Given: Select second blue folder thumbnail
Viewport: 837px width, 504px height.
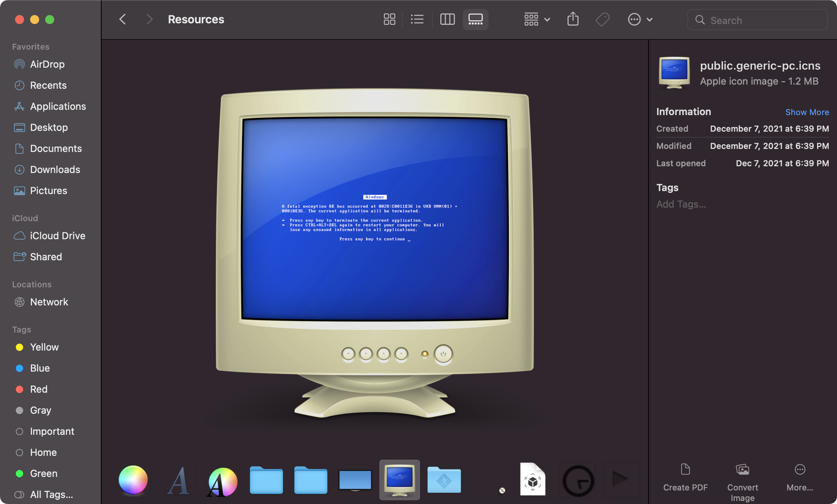Looking at the screenshot, I should point(311,480).
